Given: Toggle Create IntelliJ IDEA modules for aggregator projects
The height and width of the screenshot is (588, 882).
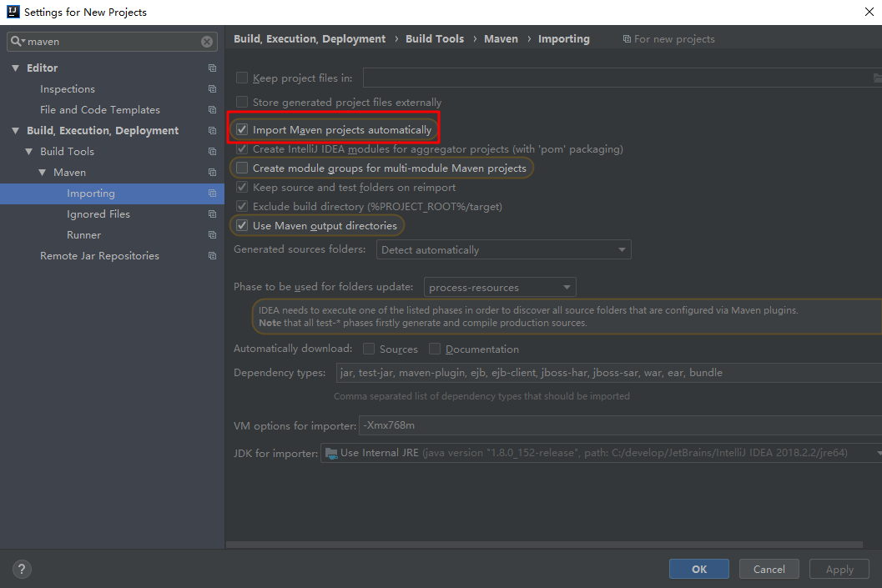Looking at the screenshot, I should 242,149.
